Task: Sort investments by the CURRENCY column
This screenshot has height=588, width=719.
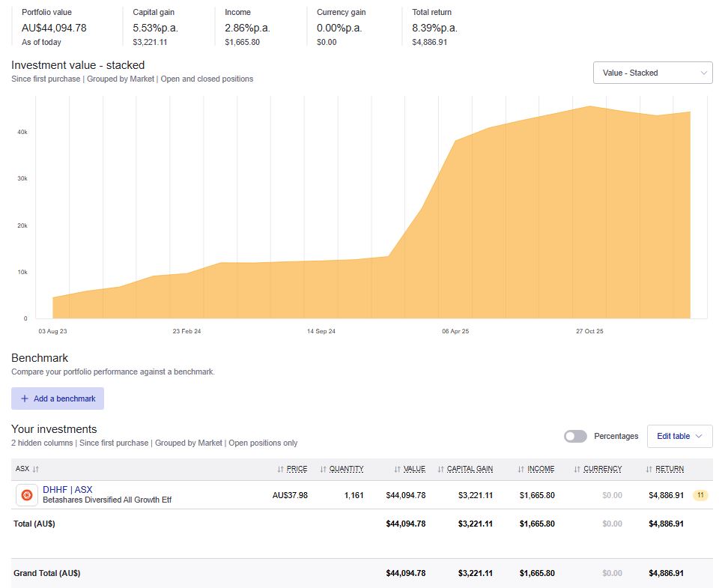Action: pyautogui.click(x=598, y=469)
